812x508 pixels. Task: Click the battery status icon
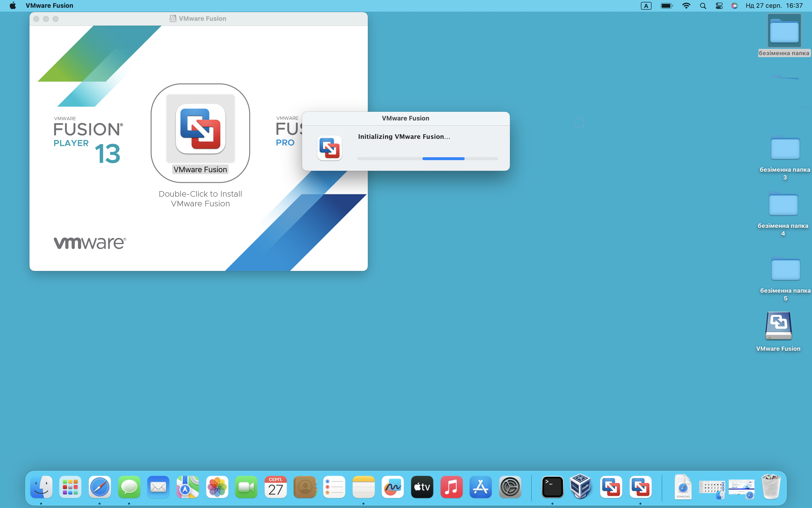666,6
